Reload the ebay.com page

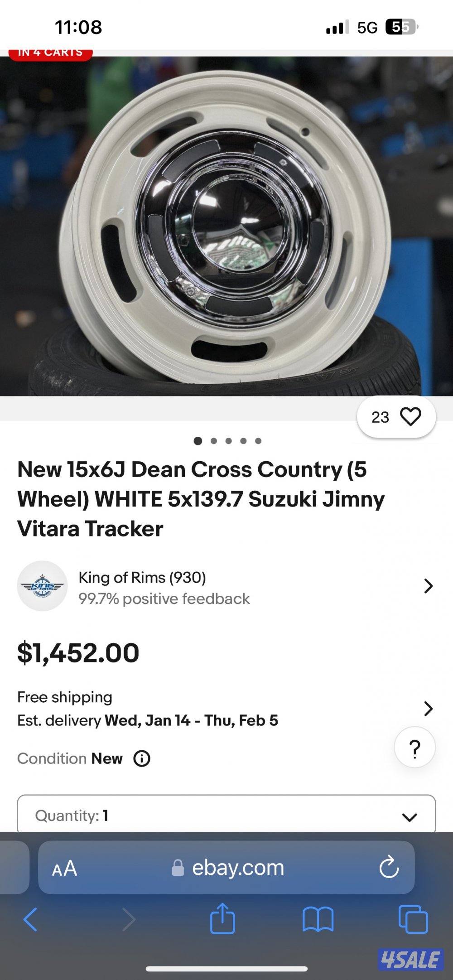(x=389, y=868)
